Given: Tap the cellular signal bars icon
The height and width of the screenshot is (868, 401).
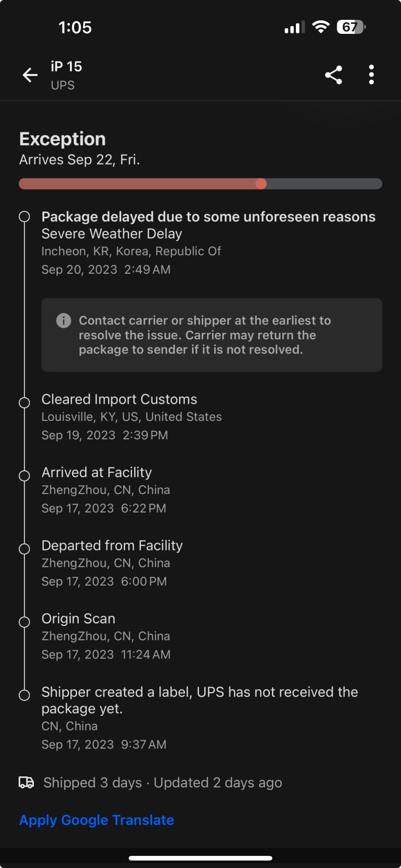Looking at the screenshot, I should (x=294, y=28).
